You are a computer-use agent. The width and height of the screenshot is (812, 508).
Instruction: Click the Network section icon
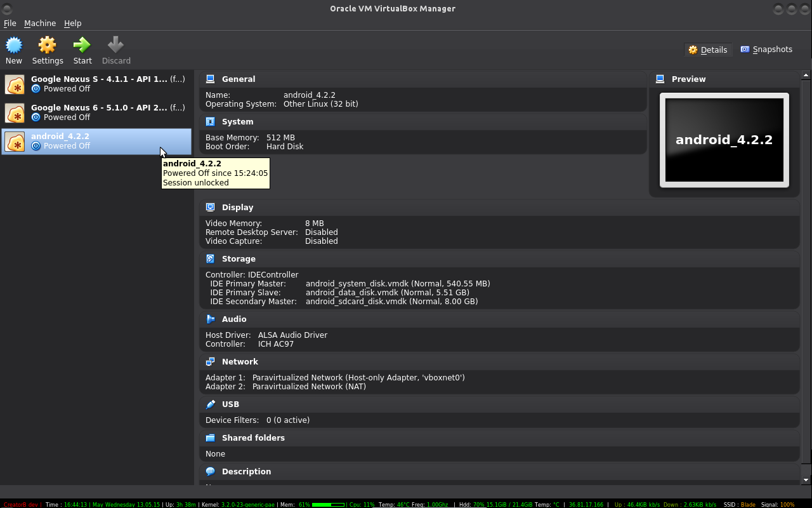211,362
